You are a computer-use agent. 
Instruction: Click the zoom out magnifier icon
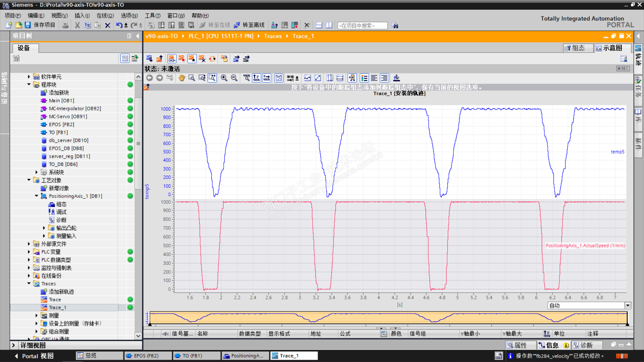click(x=234, y=78)
